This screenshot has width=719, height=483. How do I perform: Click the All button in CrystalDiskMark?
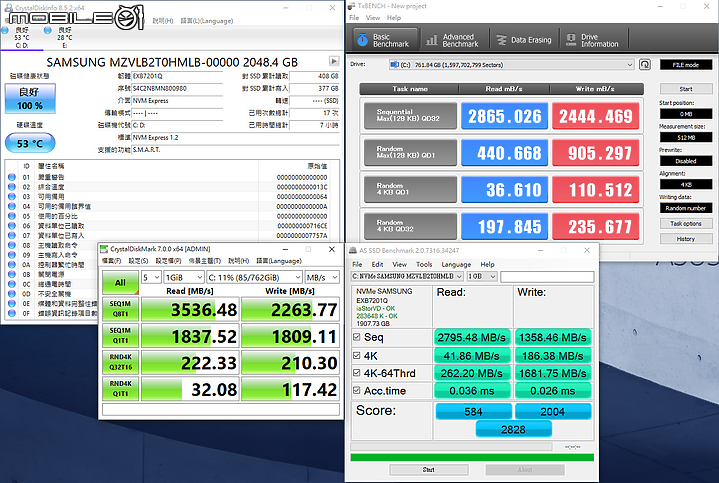pyautogui.click(x=120, y=283)
